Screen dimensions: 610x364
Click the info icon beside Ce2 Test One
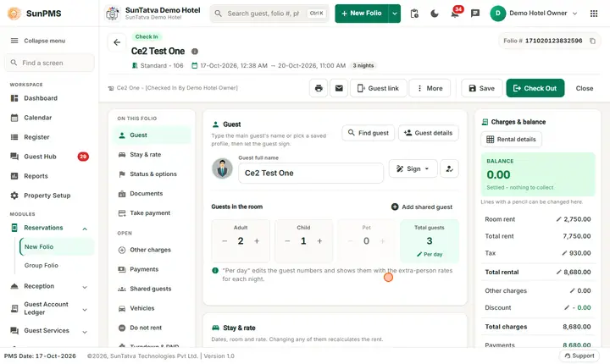[x=195, y=52]
